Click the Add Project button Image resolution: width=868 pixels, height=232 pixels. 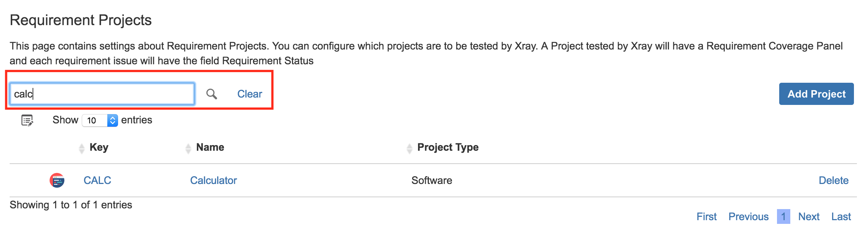pyautogui.click(x=817, y=94)
